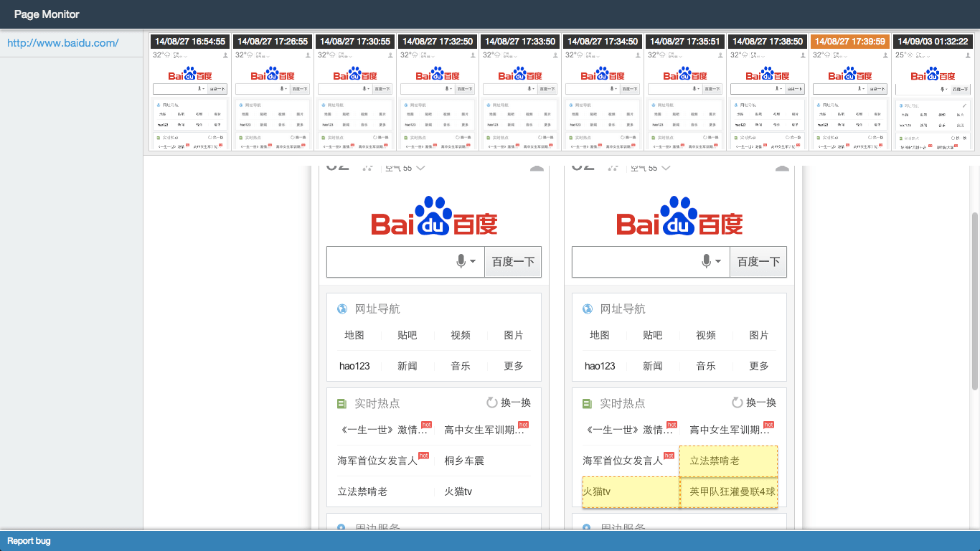
Task: Select the 14/08/27 17:26:55 snapshot thumbnail
Action: tap(273, 93)
